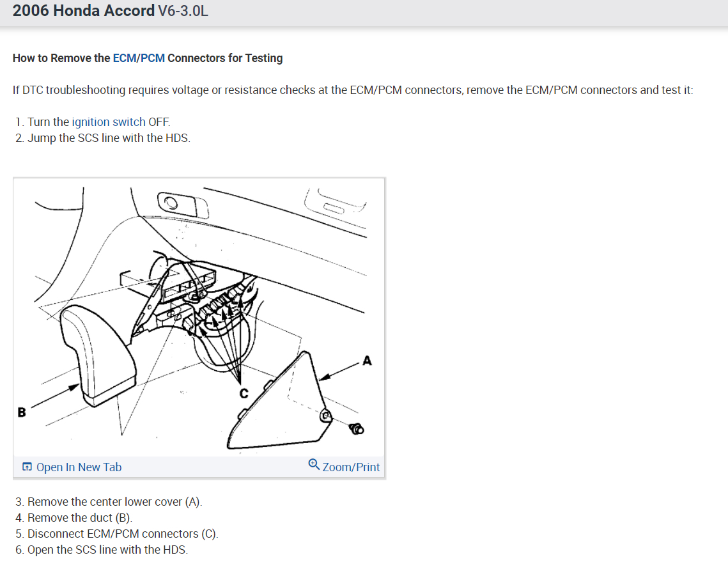Click step 3 Remove the center lower cover
Viewport: 728px width, 562px height.
tap(109, 502)
